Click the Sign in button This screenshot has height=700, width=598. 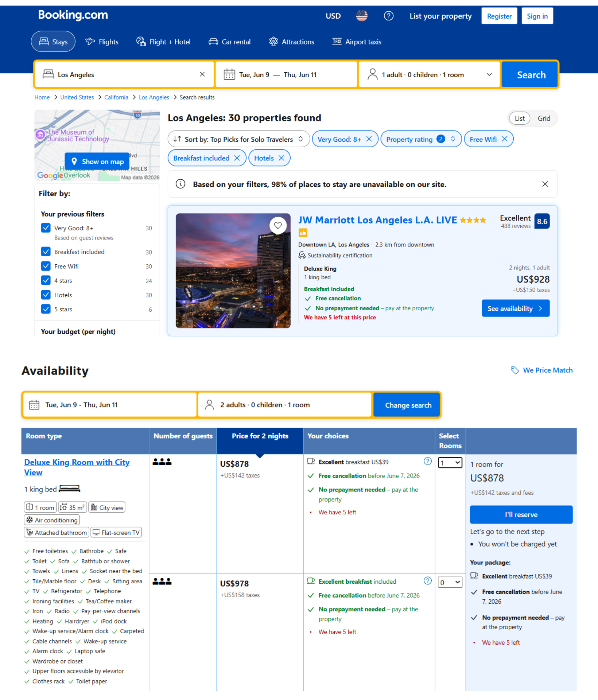point(537,16)
